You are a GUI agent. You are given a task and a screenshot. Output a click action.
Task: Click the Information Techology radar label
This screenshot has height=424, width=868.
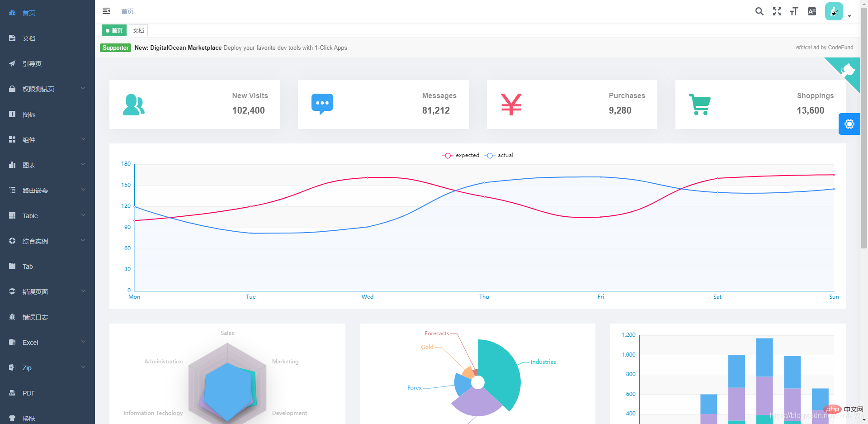pyautogui.click(x=153, y=413)
